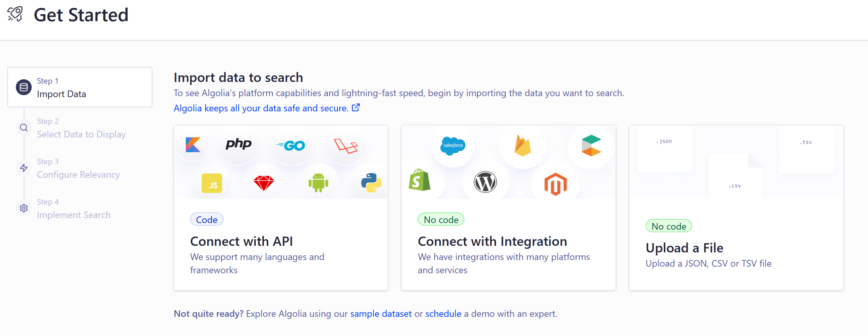
Task: Click the .tsv file thumbnail
Action: click(x=806, y=149)
